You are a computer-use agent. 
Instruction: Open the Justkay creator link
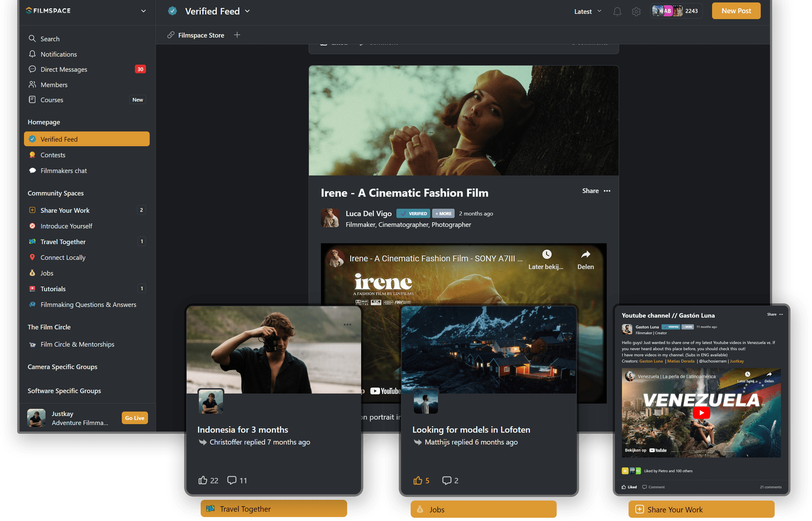coord(737,361)
